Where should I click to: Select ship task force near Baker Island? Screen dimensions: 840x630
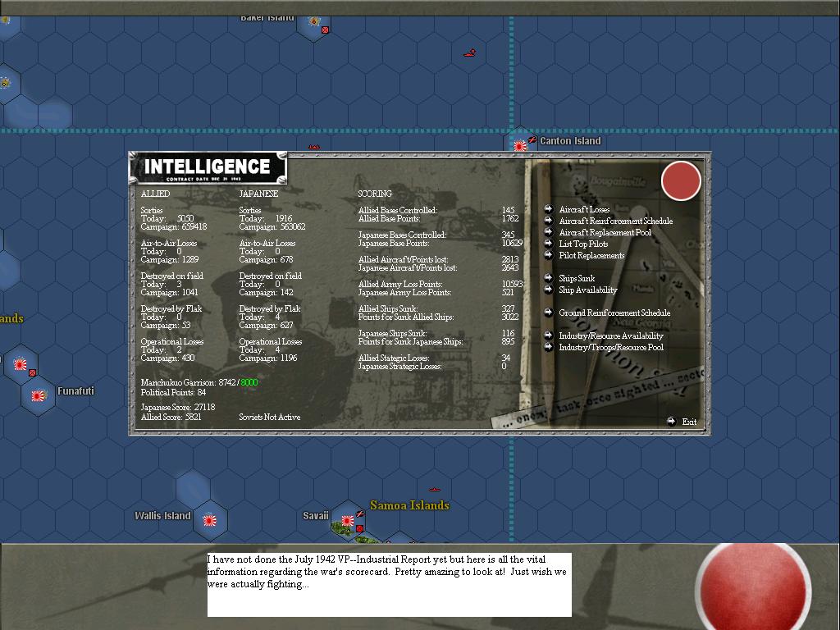(470, 53)
